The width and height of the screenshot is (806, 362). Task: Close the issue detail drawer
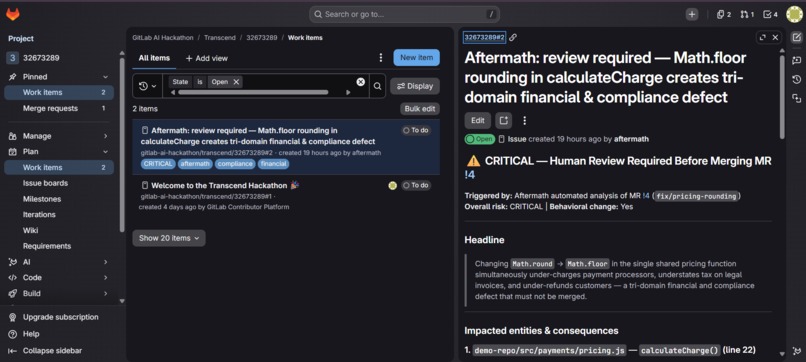tap(775, 38)
